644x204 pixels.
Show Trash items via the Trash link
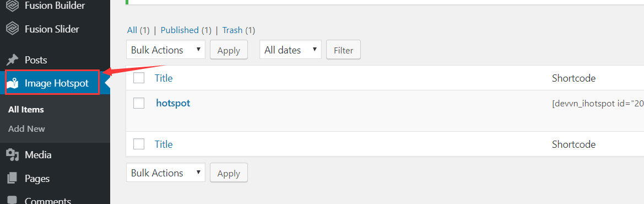pyautogui.click(x=232, y=30)
